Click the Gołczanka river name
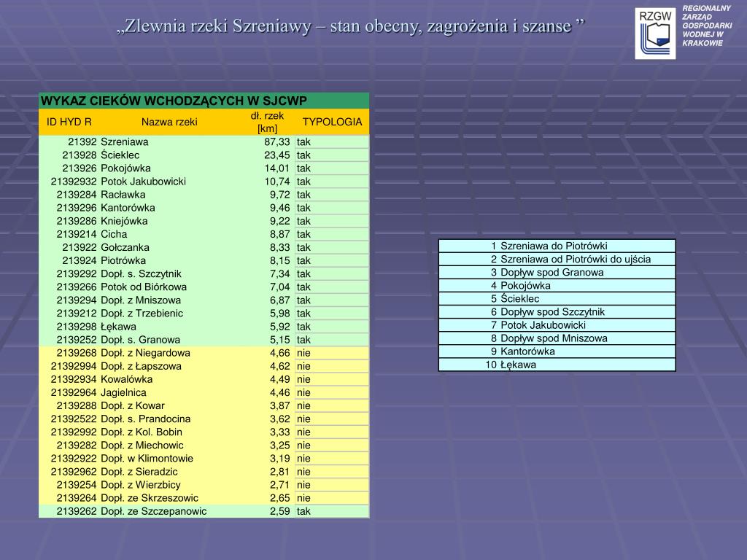This screenshot has height=560, width=747. [125, 248]
